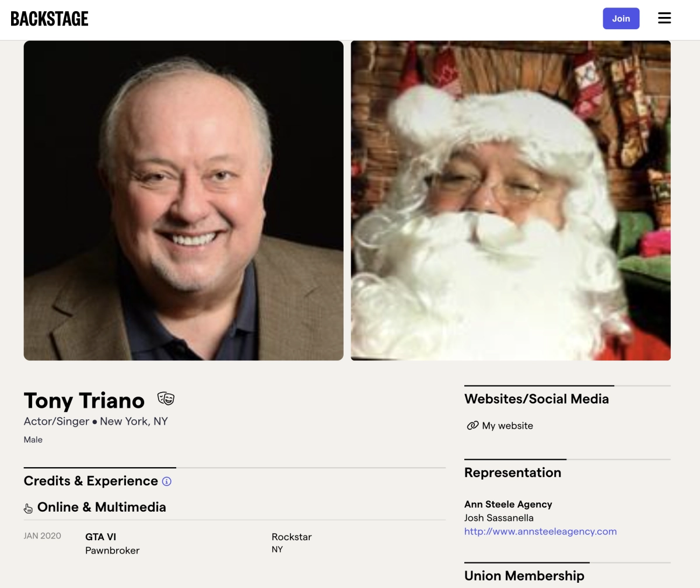Open the headshot photo of Tony Triano
The height and width of the screenshot is (588, 700).
point(184,201)
